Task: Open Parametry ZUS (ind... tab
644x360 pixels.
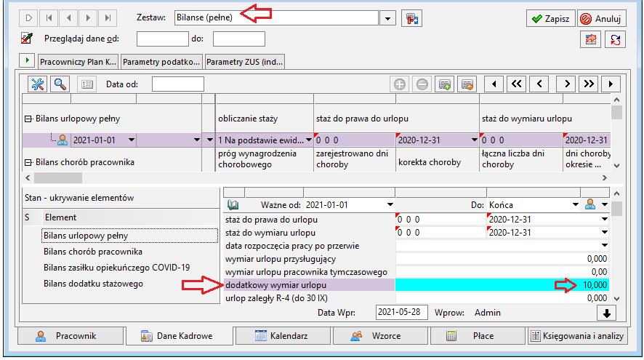Action: 244,62
